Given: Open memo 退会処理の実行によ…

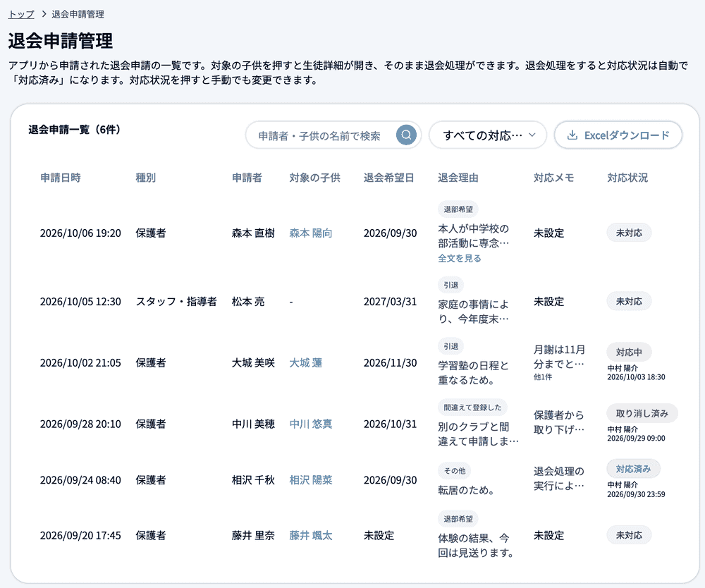Looking at the screenshot, I should (559, 478).
